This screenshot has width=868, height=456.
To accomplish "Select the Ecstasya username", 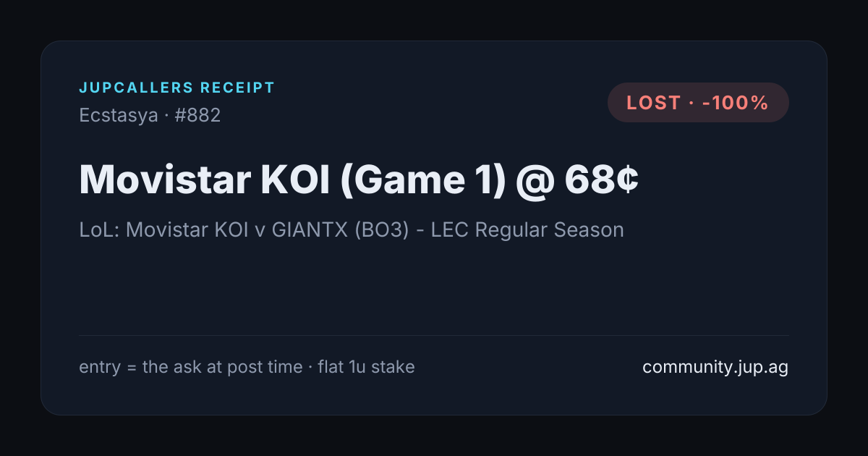I will click(x=119, y=115).
